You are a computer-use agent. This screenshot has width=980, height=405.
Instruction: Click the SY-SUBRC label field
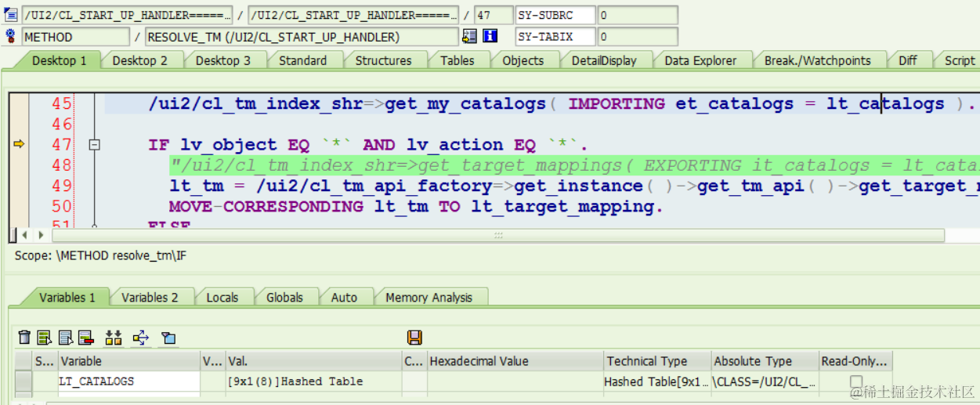555,15
